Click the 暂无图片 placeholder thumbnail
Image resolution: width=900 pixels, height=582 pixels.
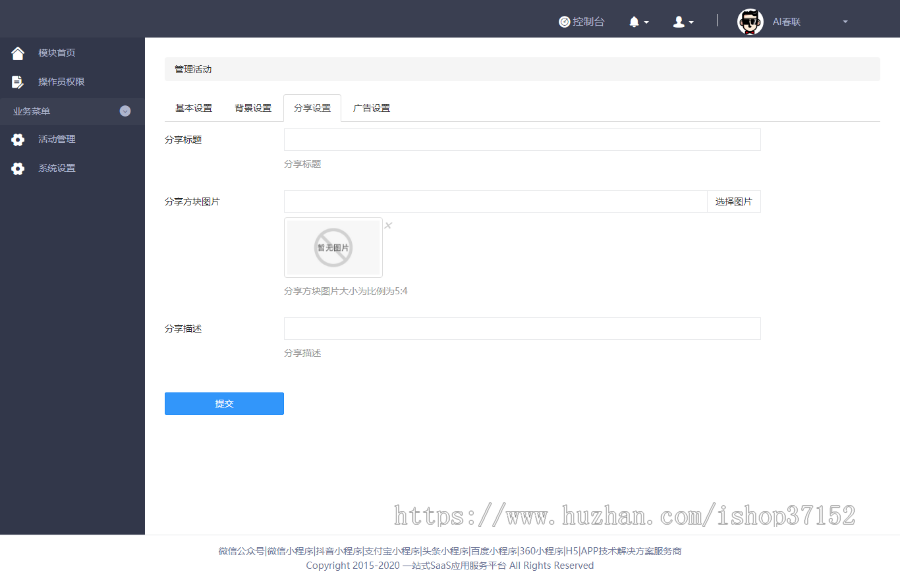coord(333,247)
